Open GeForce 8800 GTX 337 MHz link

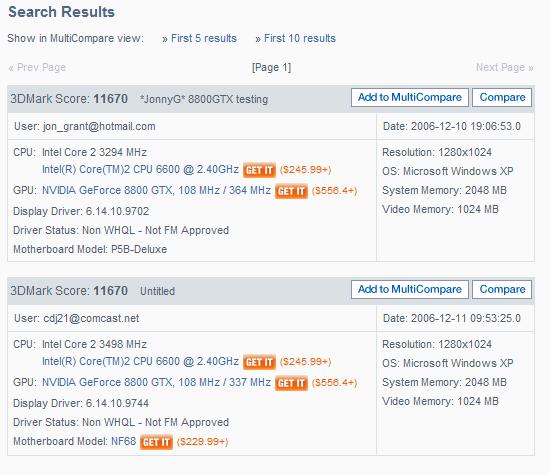[x=156, y=382]
